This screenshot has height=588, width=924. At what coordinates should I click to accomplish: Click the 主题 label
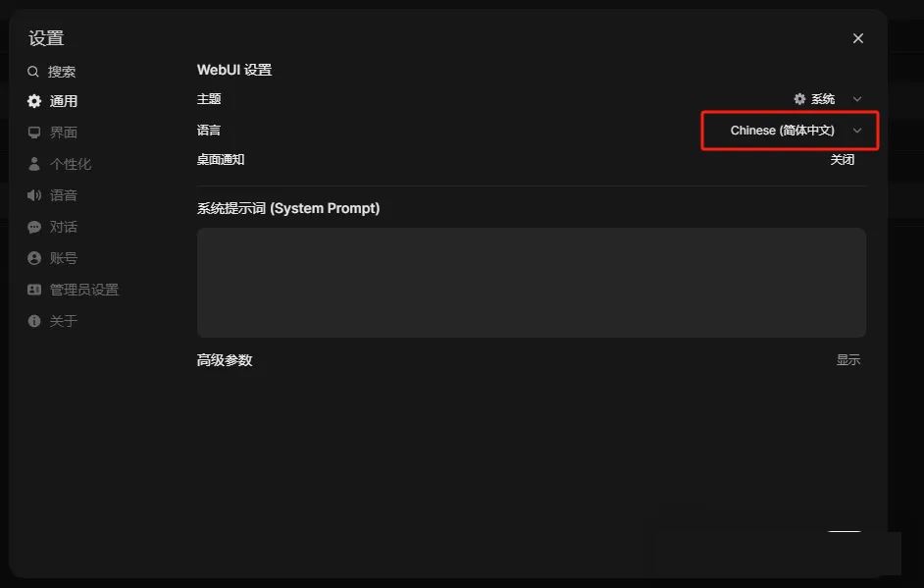(209, 98)
